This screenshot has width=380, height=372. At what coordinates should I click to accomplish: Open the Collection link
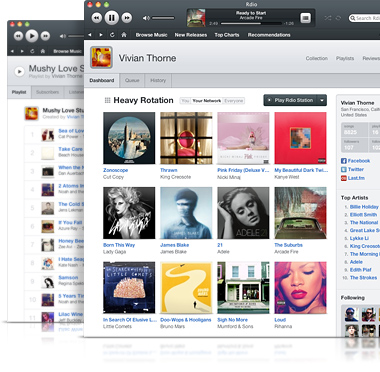click(317, 58)
